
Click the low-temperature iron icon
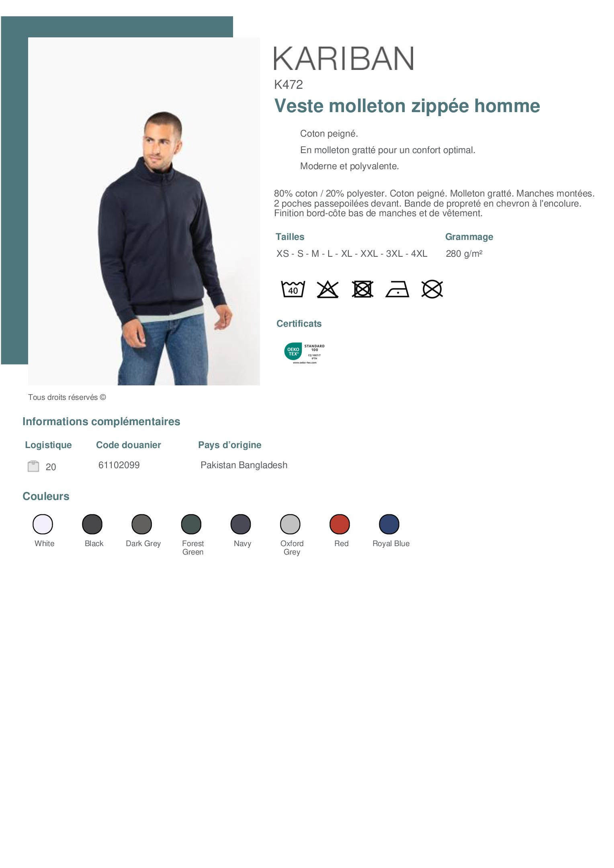pos(397,289)
